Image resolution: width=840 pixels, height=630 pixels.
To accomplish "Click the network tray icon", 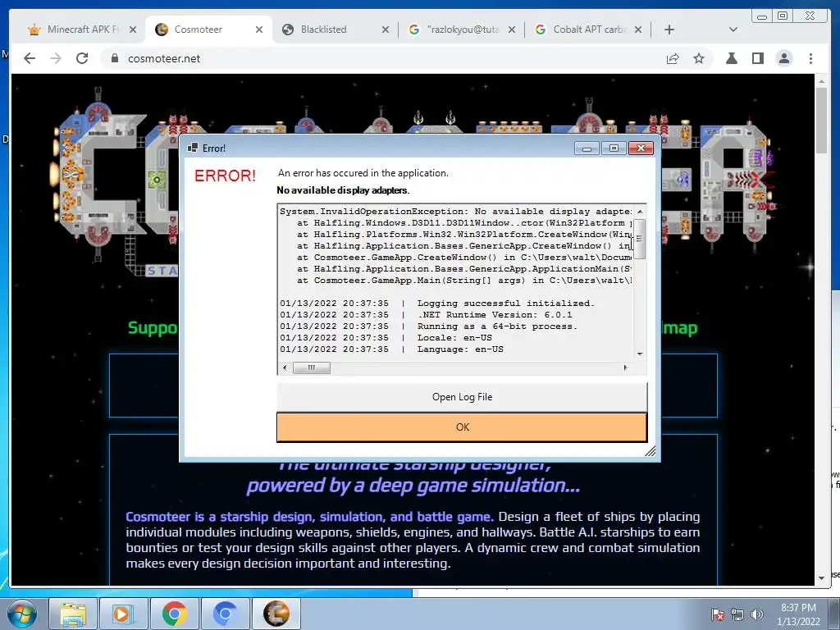I will click(737, 614).
